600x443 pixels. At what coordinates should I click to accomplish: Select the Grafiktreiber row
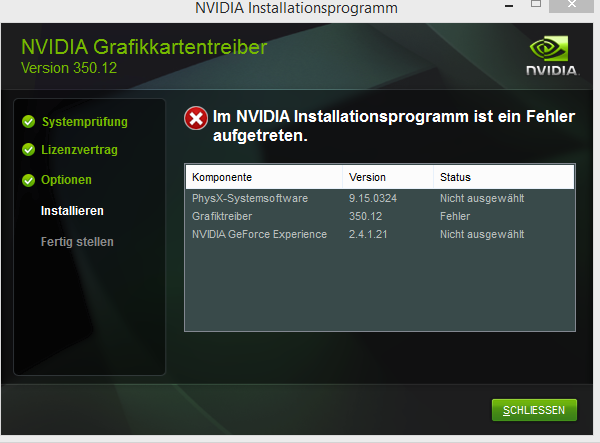(x=380, y=216)
